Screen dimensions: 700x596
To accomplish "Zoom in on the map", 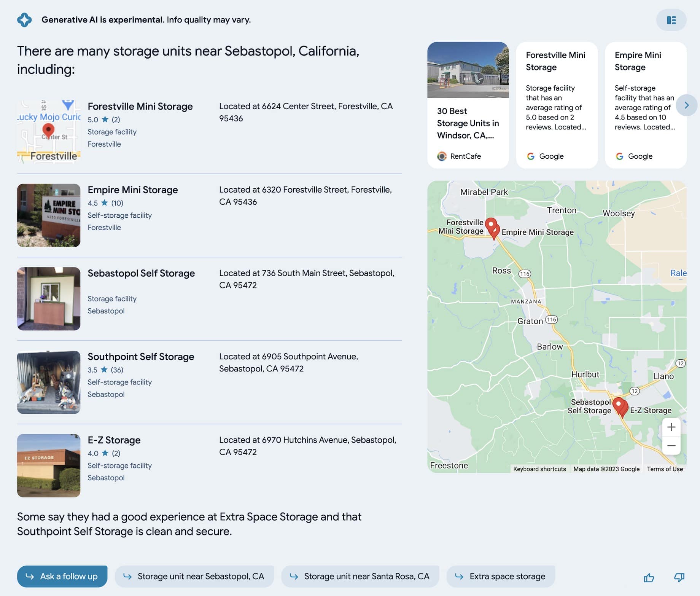I will pos(671,427).
